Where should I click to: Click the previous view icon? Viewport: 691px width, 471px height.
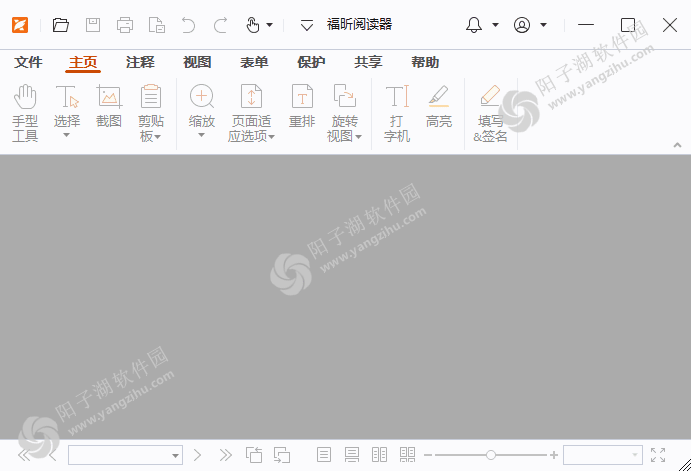254,455
